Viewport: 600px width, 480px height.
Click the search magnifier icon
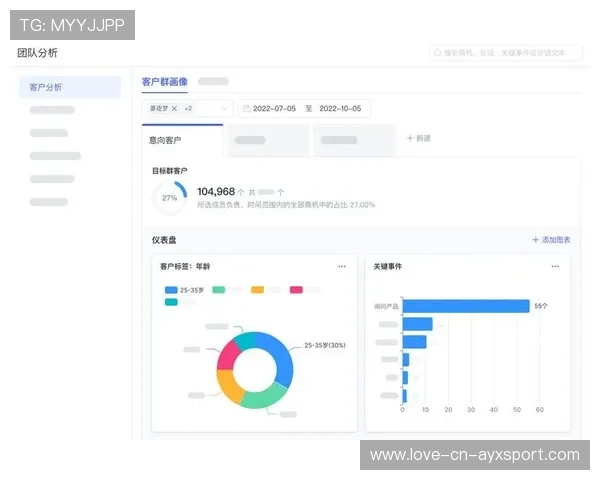(438, 53)
